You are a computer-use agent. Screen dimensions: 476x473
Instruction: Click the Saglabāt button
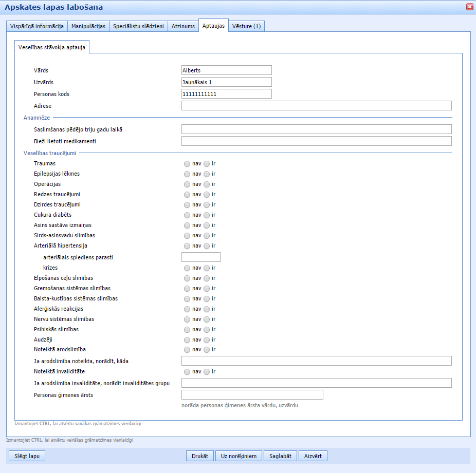(x=281, y=456)
